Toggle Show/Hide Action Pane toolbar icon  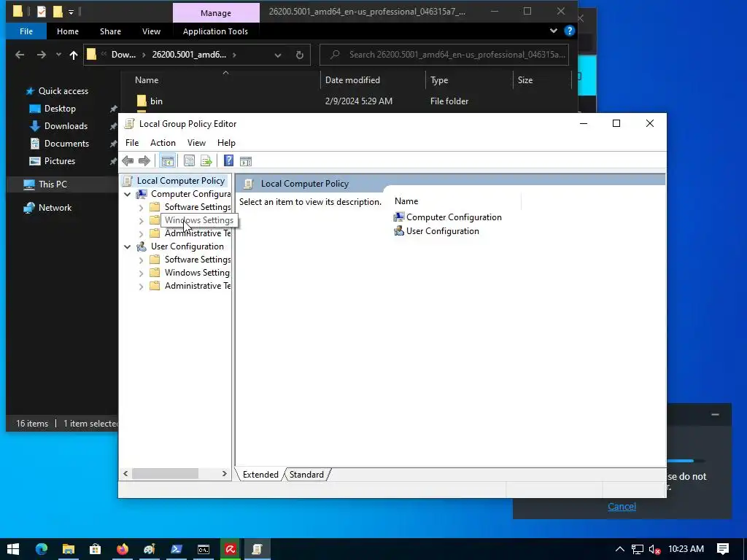click(246, 161)
